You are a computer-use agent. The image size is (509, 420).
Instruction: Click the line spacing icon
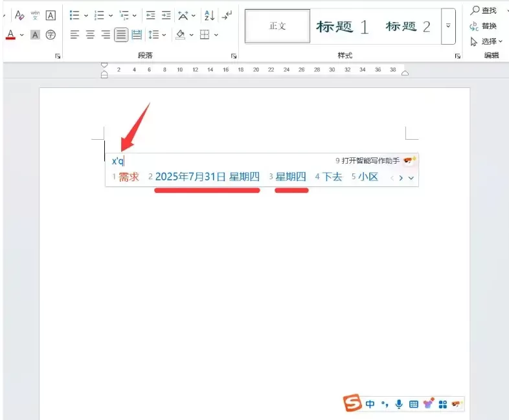click(153, 34)
